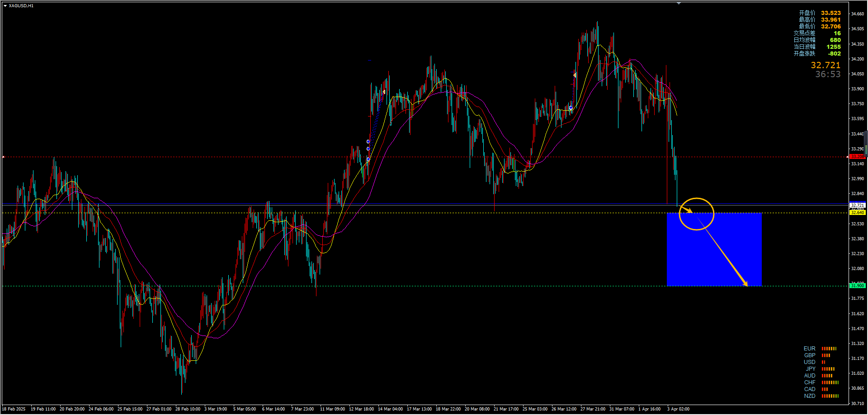Screen dimensions: 868x415
Task: Select the orange ellipse drawing object
Action: click(x=697, y=214)
